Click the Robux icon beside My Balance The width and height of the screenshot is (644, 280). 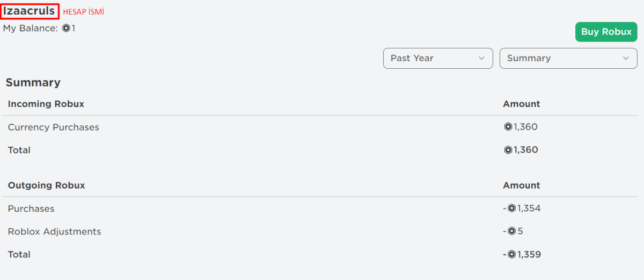coord(66,28)
